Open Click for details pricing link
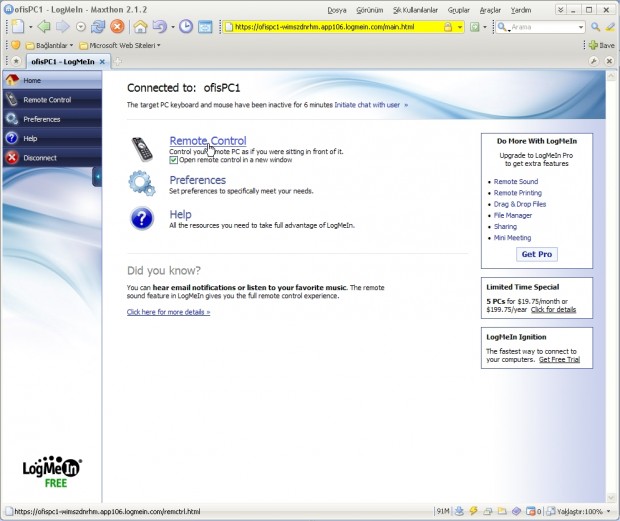 [553, 309]
